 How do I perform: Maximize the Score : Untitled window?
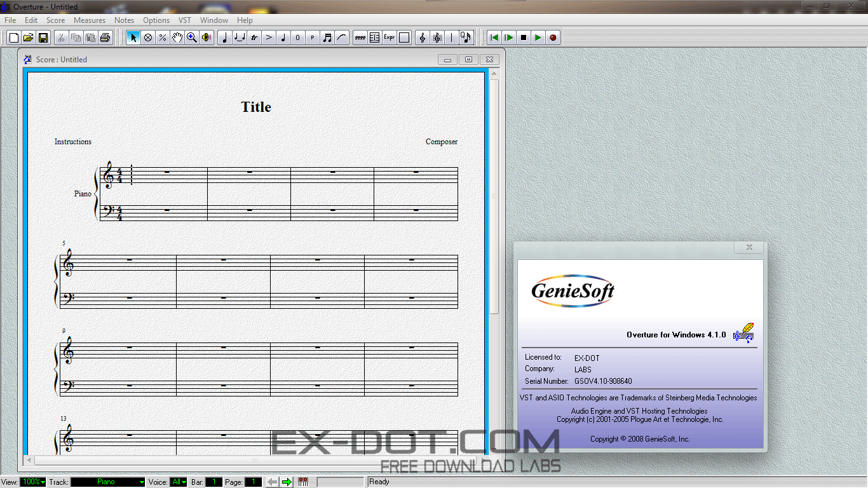pyautogui.click(x=468, y=59)
